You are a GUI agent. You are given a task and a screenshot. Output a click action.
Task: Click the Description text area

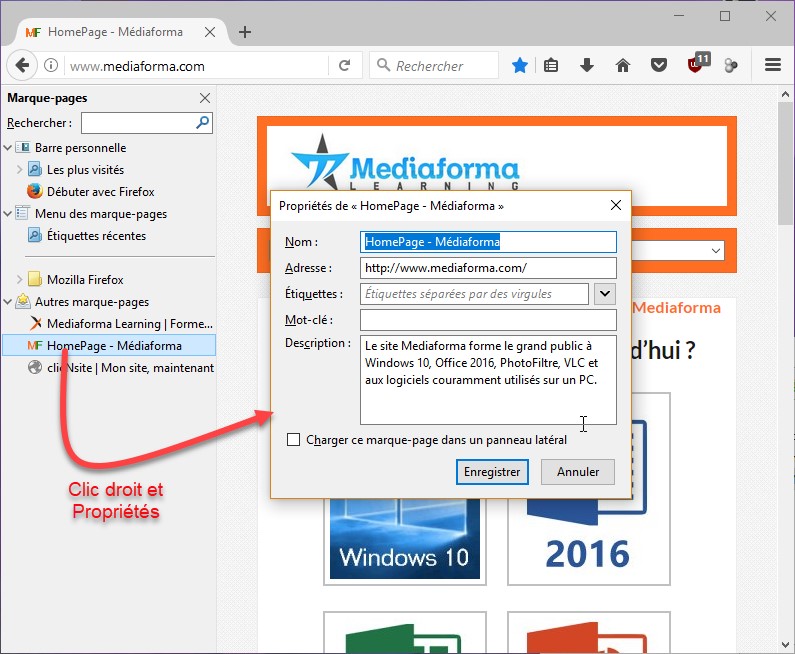488,380
